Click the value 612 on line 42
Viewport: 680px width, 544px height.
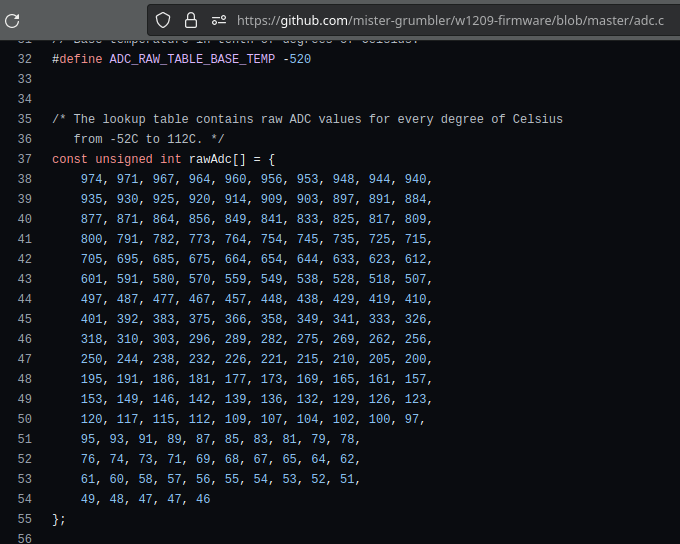[415, 259]
